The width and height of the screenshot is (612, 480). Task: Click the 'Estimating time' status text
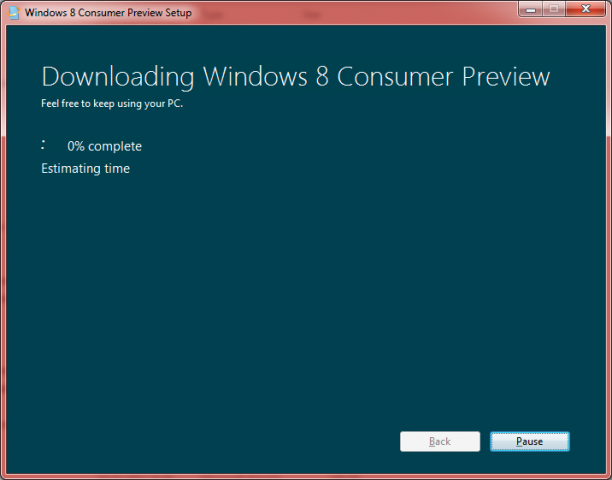(85, 169)
